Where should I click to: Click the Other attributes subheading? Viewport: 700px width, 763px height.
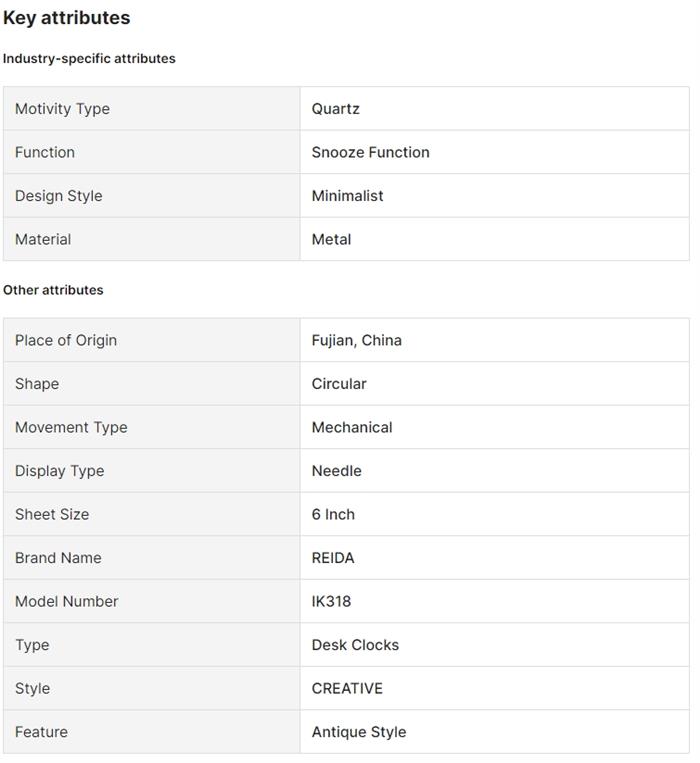[53, 290]
